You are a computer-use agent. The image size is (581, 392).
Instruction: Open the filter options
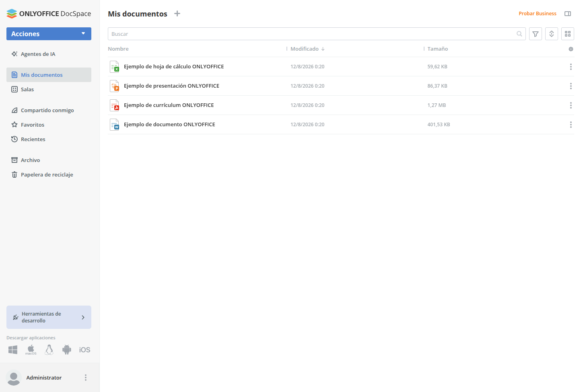click(x=536, y=34)
